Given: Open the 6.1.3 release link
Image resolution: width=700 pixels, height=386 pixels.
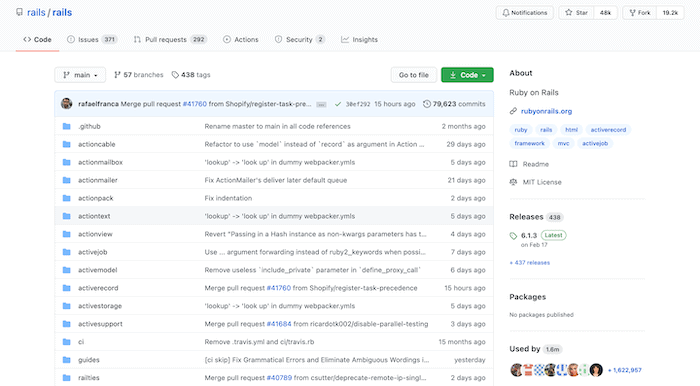Looking at the screenshot, I should 529,235.
